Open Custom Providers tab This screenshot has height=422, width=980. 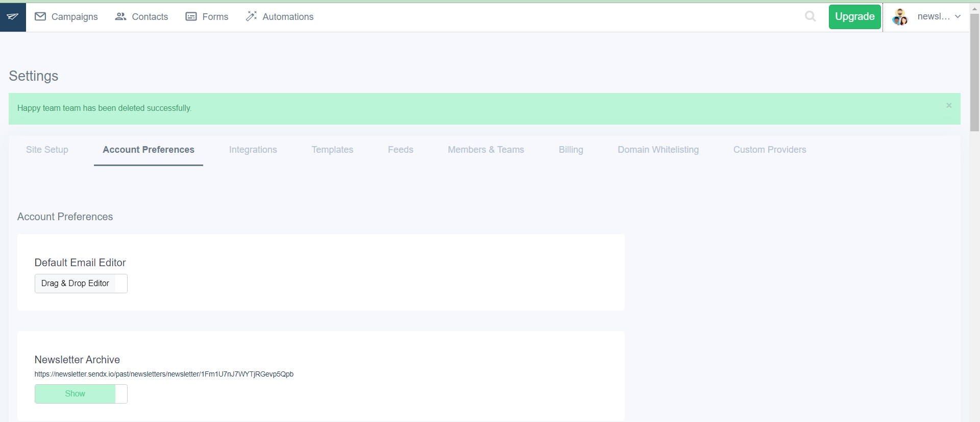pos(770,150)
